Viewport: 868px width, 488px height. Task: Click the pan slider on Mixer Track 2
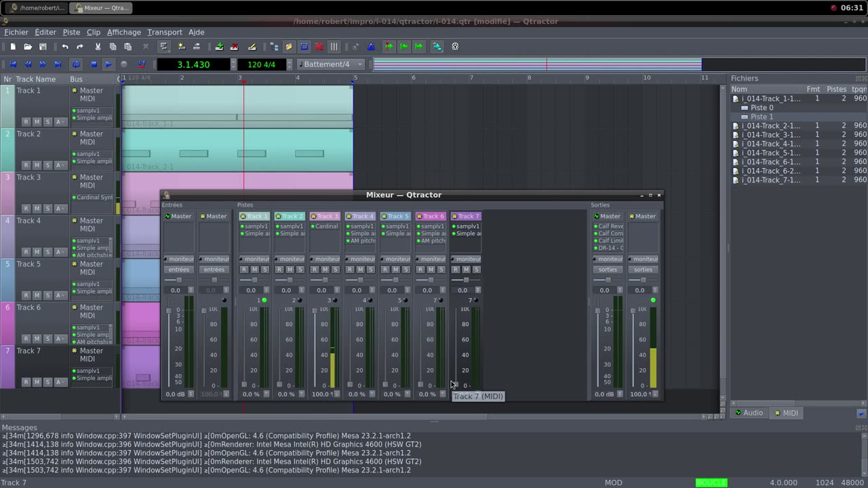tap(290, 280)
